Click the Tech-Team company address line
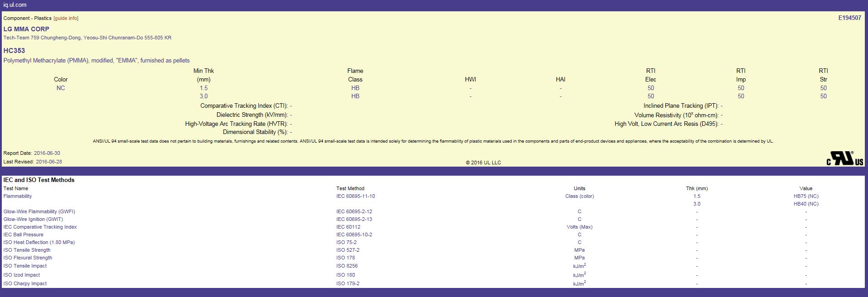Screen dimensions: 868x297 pos(87,38)
